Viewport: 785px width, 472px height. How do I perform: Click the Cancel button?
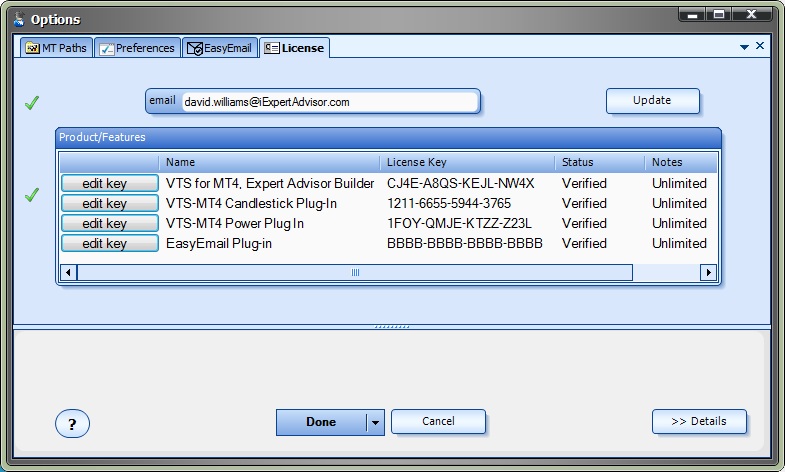pos(438,421)
